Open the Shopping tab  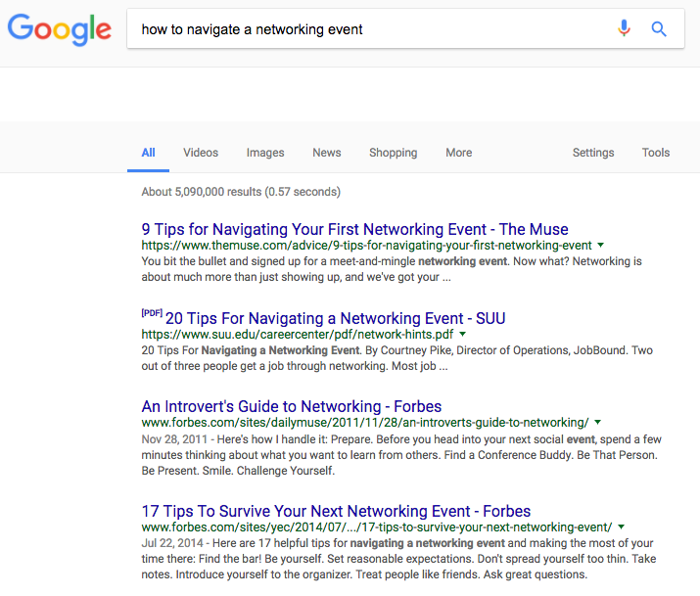[x=394, y=153]
